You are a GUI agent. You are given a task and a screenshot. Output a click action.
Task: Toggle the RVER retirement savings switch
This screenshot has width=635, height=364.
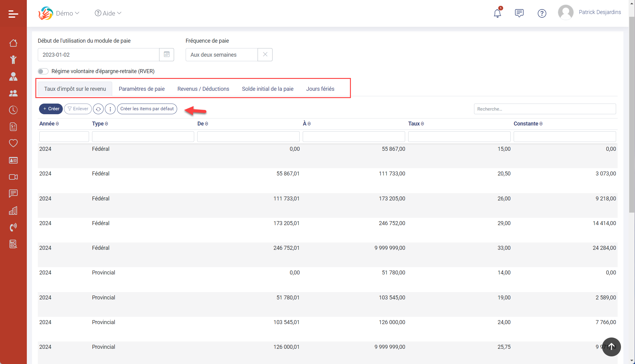tap(43, 71)
